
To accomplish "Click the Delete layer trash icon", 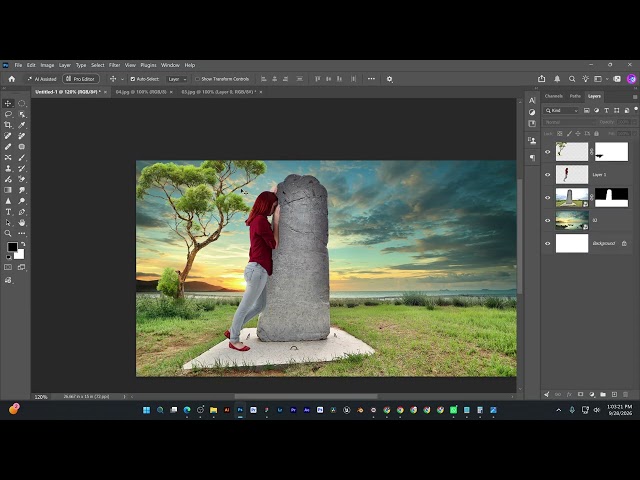I will [625, 394].
